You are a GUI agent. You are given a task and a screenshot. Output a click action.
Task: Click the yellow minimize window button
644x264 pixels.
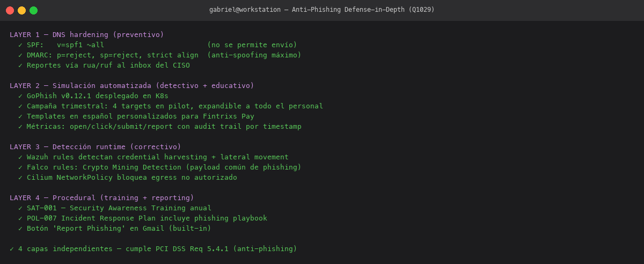pos(21,10)
